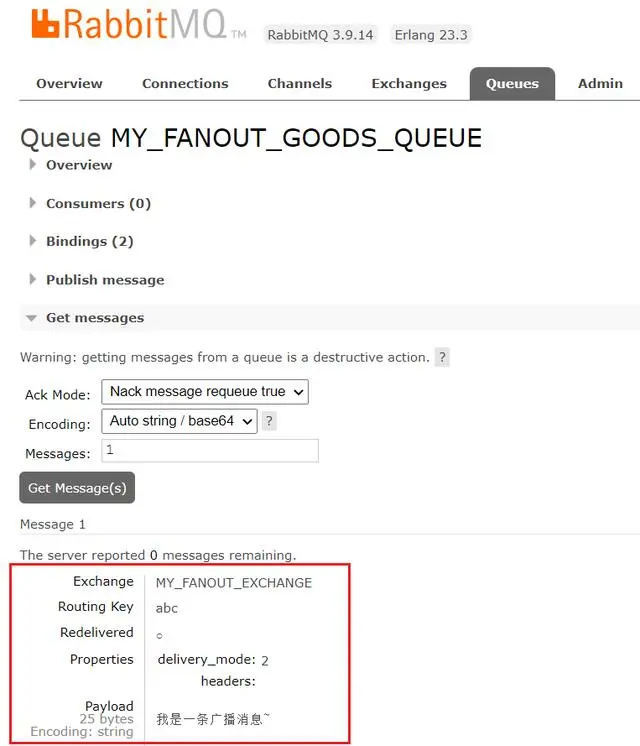Click the Messages count input field
This screenshot has height=746, width=640.
click(x=210, y=451)
